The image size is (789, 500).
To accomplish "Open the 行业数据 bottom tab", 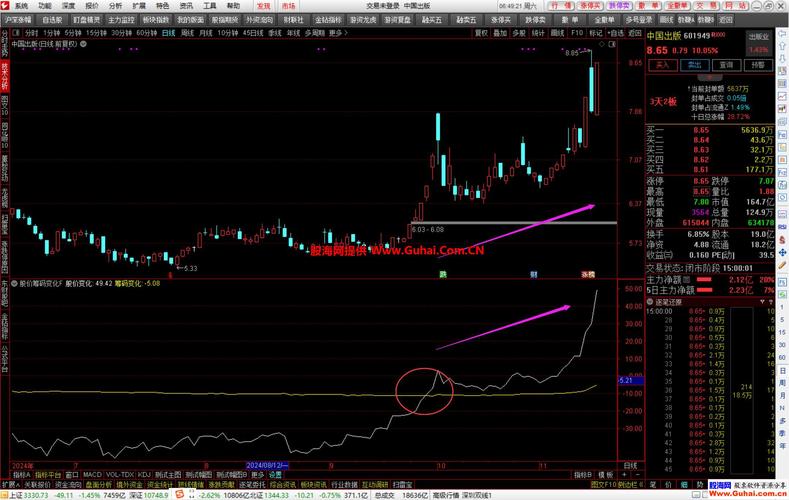I will (344, 485).
